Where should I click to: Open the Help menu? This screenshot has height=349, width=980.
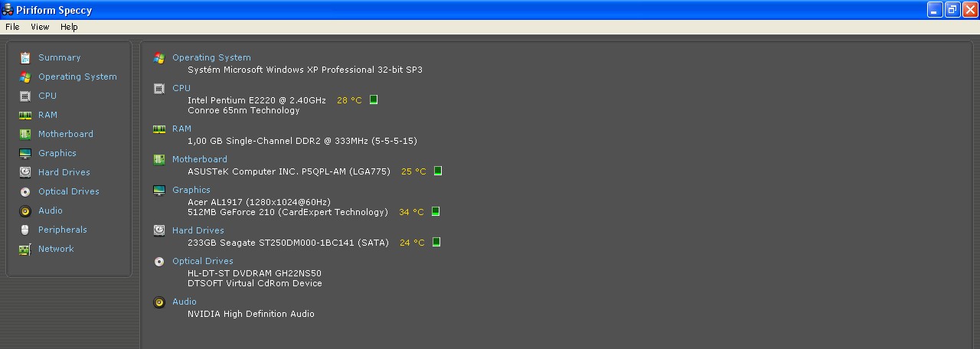(69, 27)
